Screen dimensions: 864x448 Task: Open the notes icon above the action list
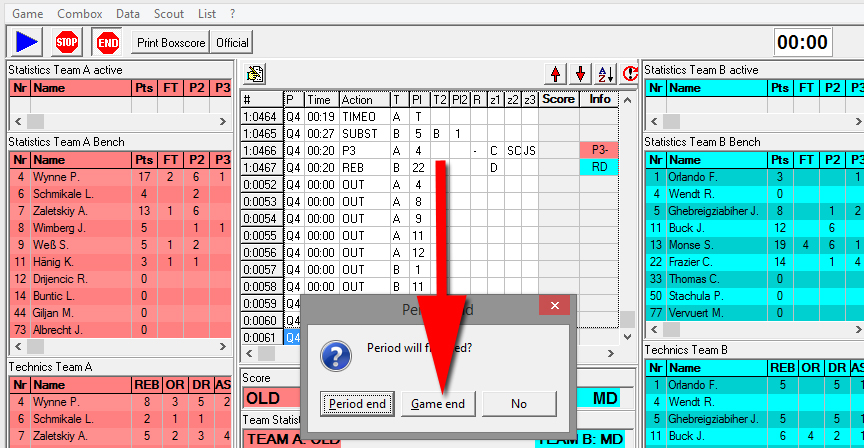point(255,74)
